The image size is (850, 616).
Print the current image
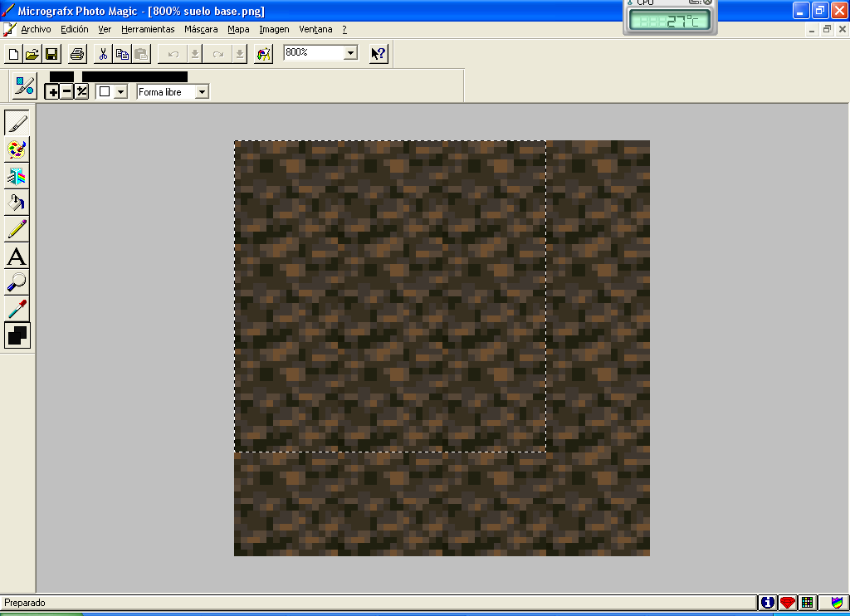pos(77,54)
